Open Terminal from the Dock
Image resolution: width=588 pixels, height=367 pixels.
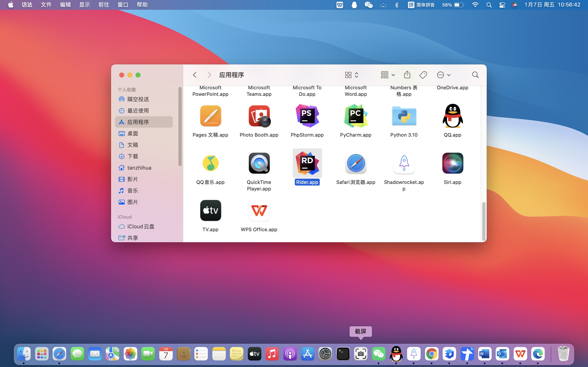(x=343, y=354)
